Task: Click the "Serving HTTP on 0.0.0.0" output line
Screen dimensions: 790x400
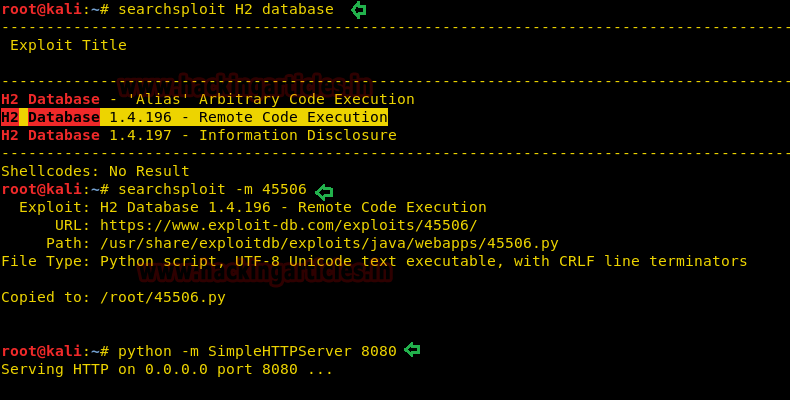Action: pyautogui.click(x=167, y=369)
